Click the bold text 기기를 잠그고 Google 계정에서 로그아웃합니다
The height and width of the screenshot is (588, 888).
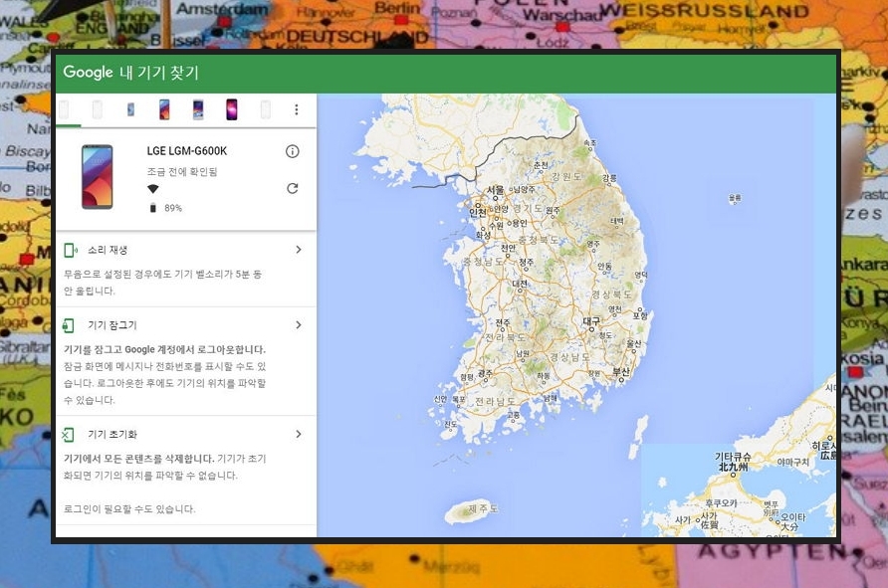(164, 349)
